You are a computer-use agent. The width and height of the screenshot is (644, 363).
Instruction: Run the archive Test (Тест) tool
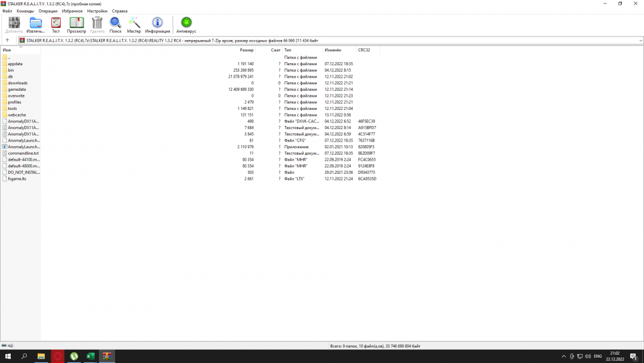pyautogui.click(x=56, y=25)
